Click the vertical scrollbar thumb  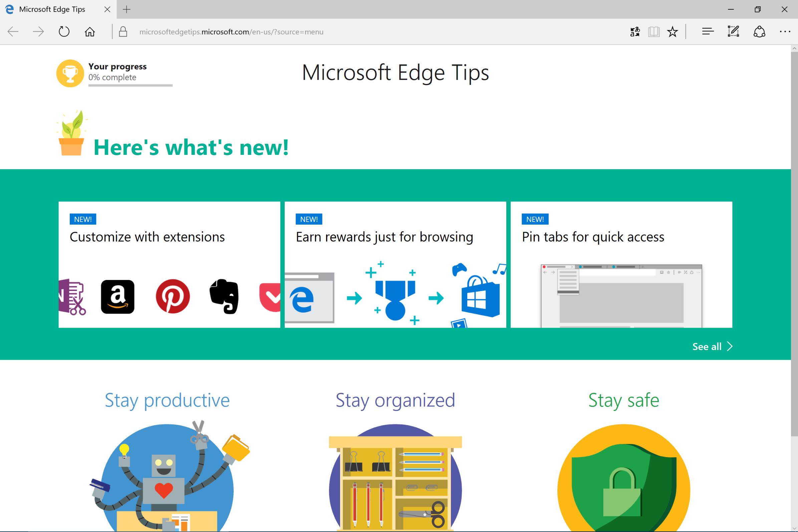pos(794,244)
